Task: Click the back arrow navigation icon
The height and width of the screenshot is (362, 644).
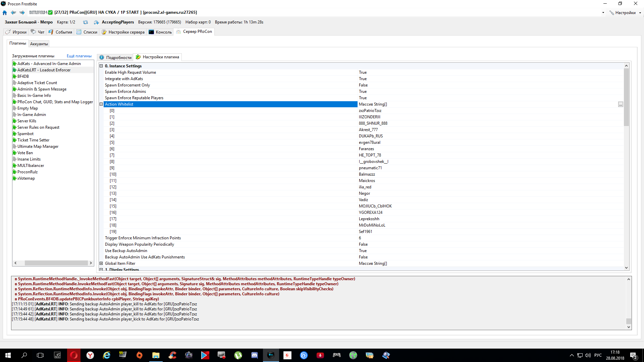Action: tap(13, 13)
